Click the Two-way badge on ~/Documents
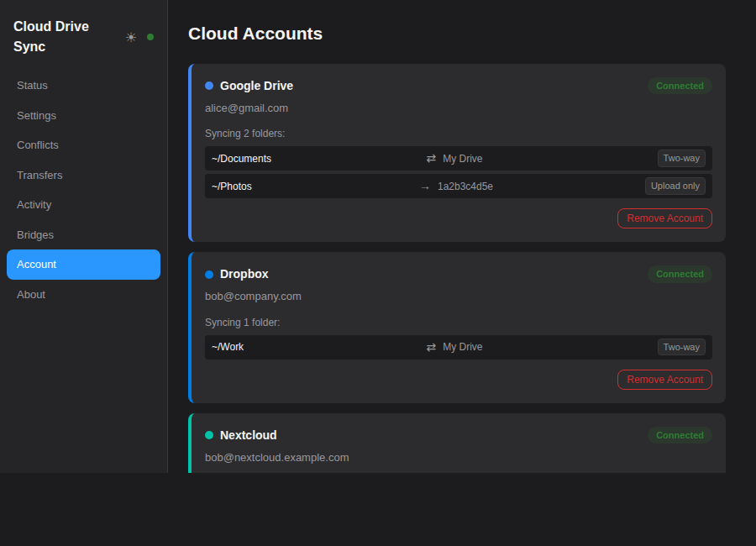This screenshot has width=756, height=546. (681, 158)
